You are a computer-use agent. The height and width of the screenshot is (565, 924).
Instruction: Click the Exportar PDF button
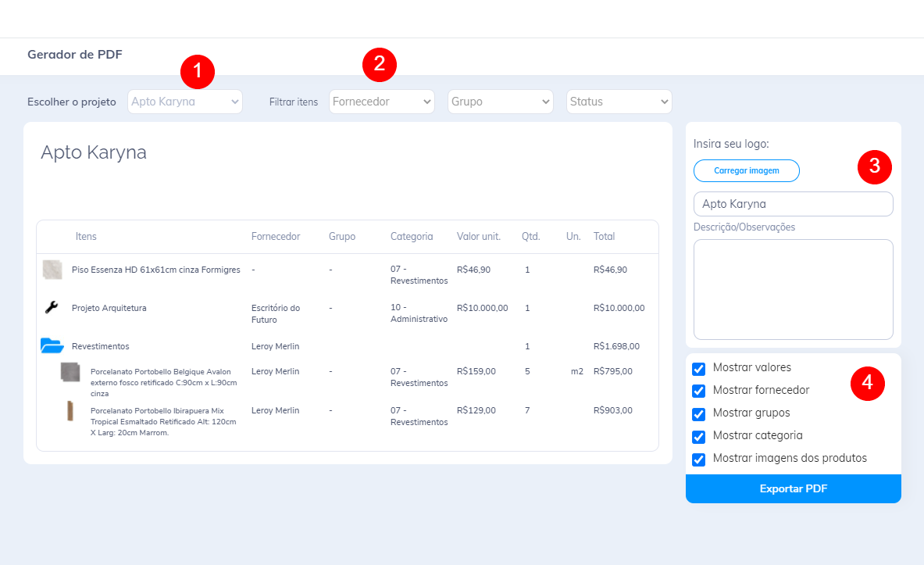coord(794,488)
